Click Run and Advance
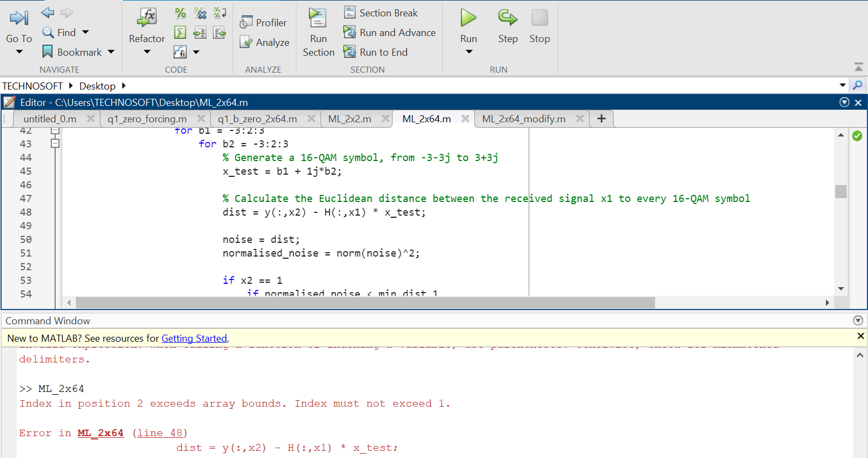Screen dimensions: 868x458 pyautogui.click(x=389, y=32)
